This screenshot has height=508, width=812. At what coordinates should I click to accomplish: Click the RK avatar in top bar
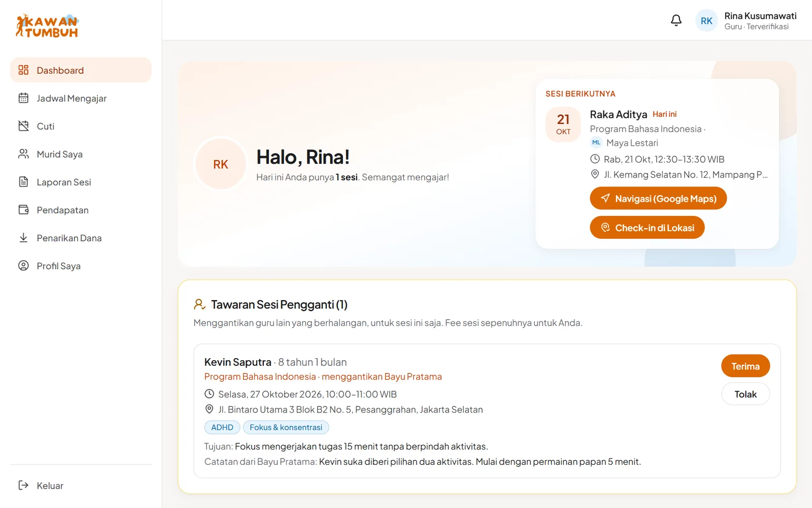[706, 21]
